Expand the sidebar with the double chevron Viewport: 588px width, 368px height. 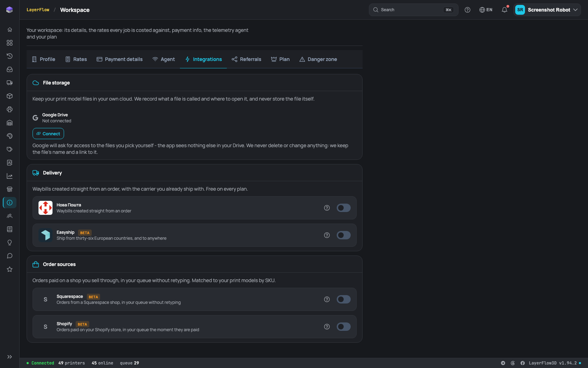pos(9,357)
